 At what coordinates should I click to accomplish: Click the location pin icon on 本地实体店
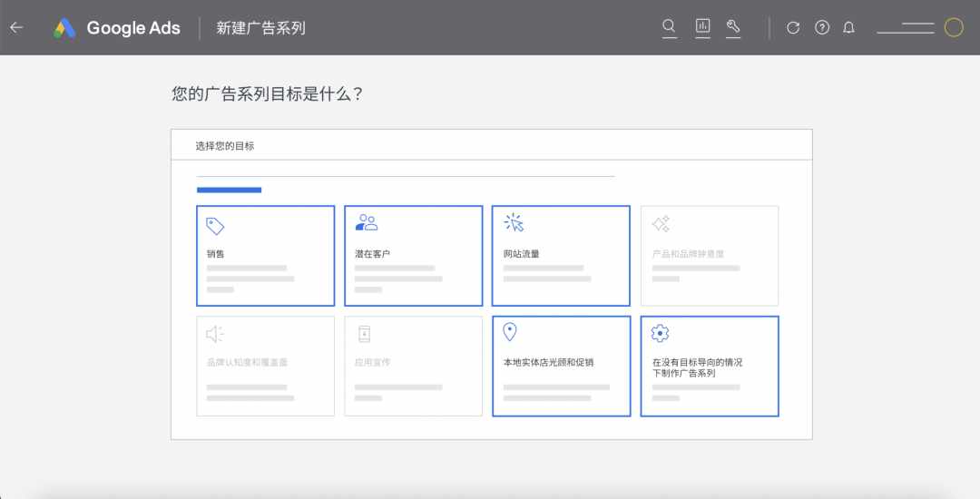coord(510,332)
